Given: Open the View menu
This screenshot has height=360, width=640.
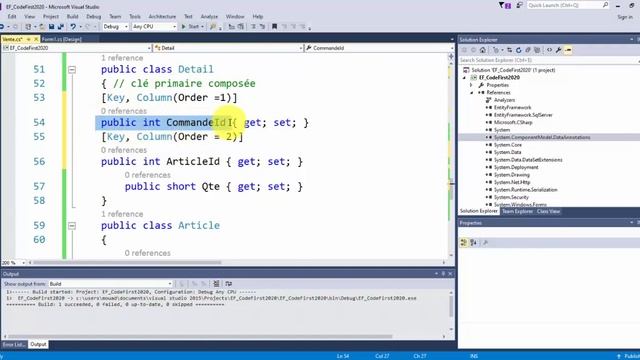Looking at the screenshot, I should click(x=29, y=17).
